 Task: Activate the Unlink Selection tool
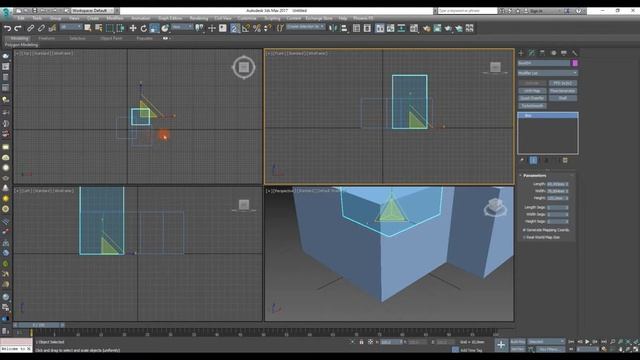(x=41, y=28)
